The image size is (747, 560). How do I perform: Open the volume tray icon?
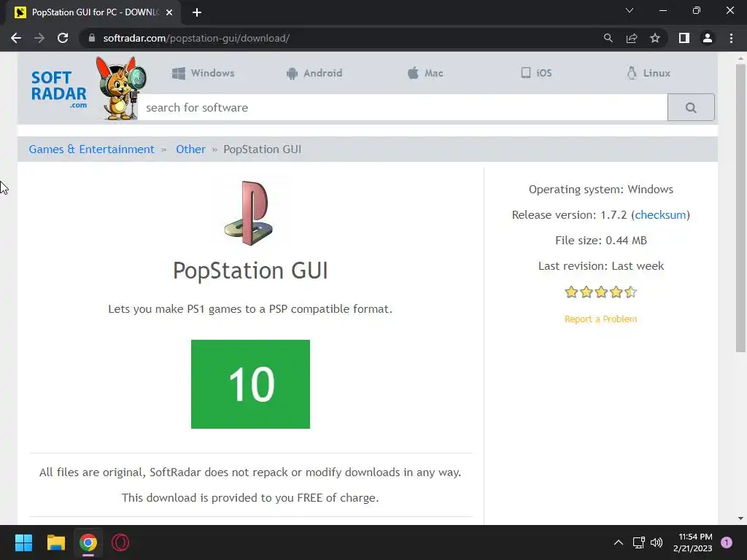coord(657,542)
